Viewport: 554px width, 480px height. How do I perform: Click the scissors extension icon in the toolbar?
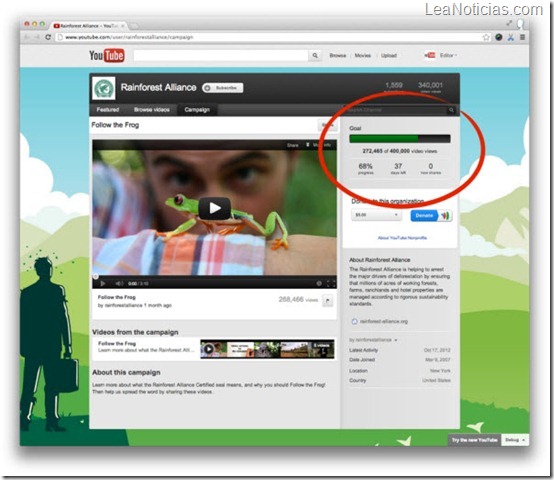(511, 37)
